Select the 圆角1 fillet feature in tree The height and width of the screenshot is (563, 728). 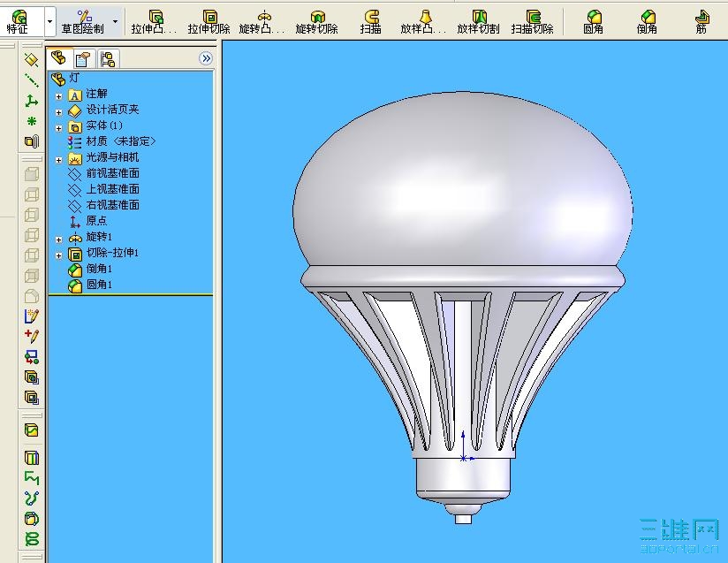coord(90,285)
